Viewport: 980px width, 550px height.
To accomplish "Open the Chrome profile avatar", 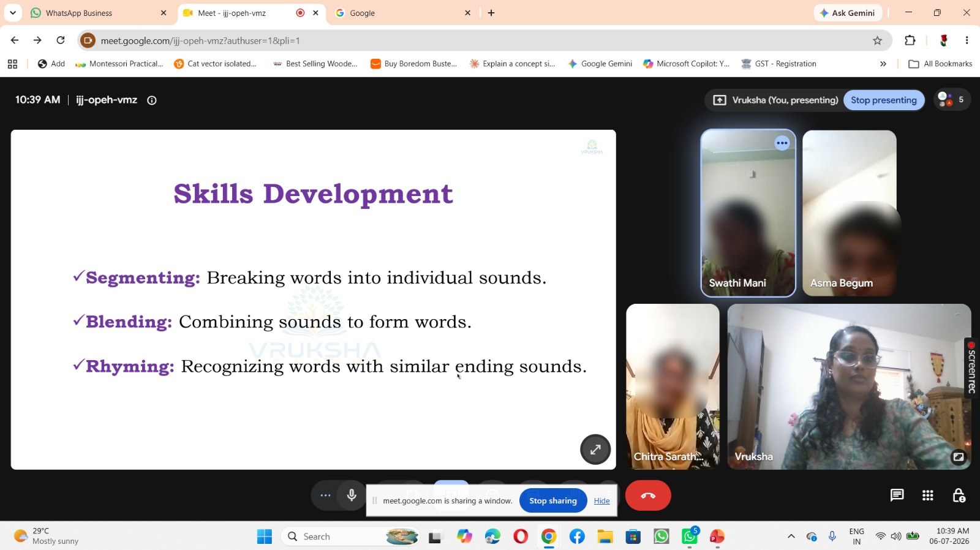I will 944,40.
